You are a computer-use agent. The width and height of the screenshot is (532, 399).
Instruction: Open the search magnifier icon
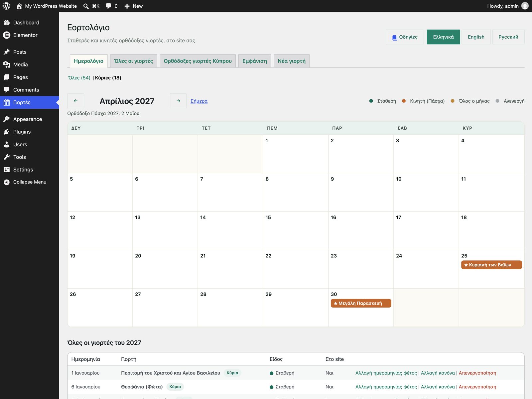[x=86, y=6]
